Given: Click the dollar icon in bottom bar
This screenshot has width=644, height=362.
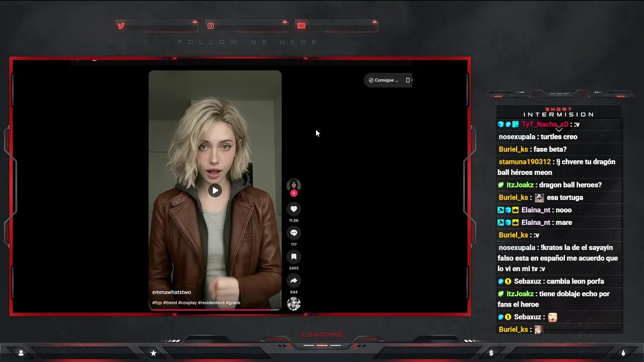Looking at the screenshot, I should pyautogui.click(x=491, y=353).
